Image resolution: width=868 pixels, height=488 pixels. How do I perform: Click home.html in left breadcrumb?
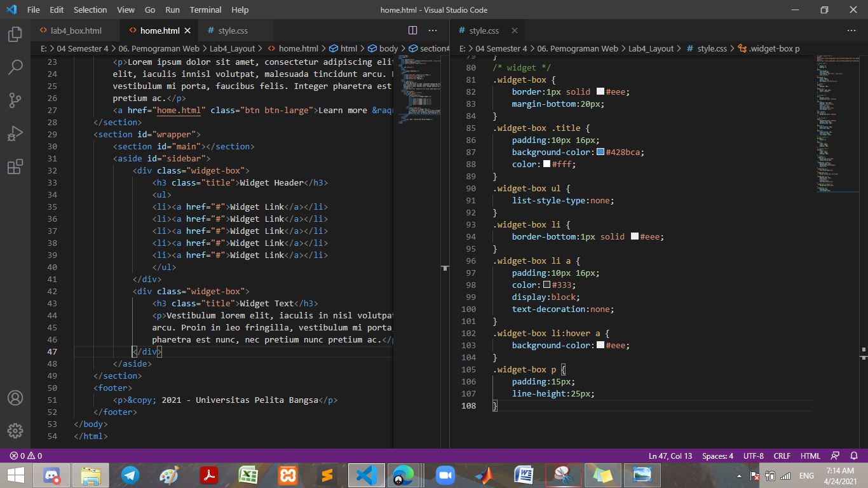pos(292,48)
